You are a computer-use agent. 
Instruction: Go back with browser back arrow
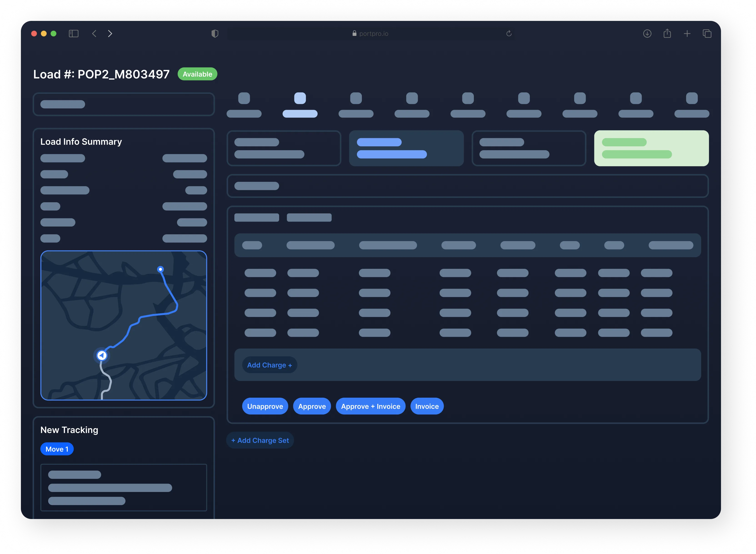point(94,34)
